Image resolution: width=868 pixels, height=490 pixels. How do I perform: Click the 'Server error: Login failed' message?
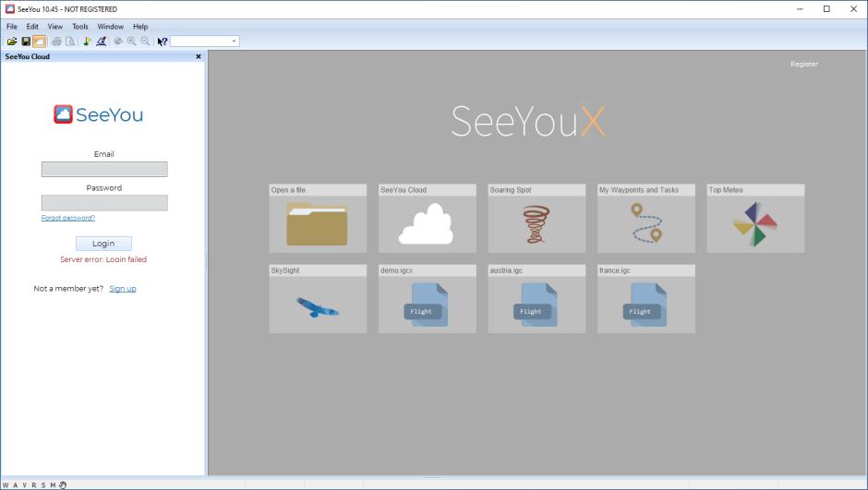point(103,259)
